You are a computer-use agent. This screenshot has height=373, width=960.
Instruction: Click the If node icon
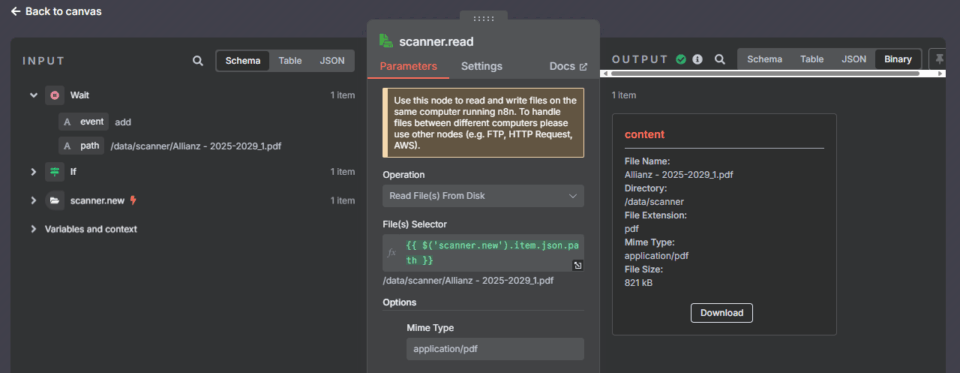(x=55, y=171)
